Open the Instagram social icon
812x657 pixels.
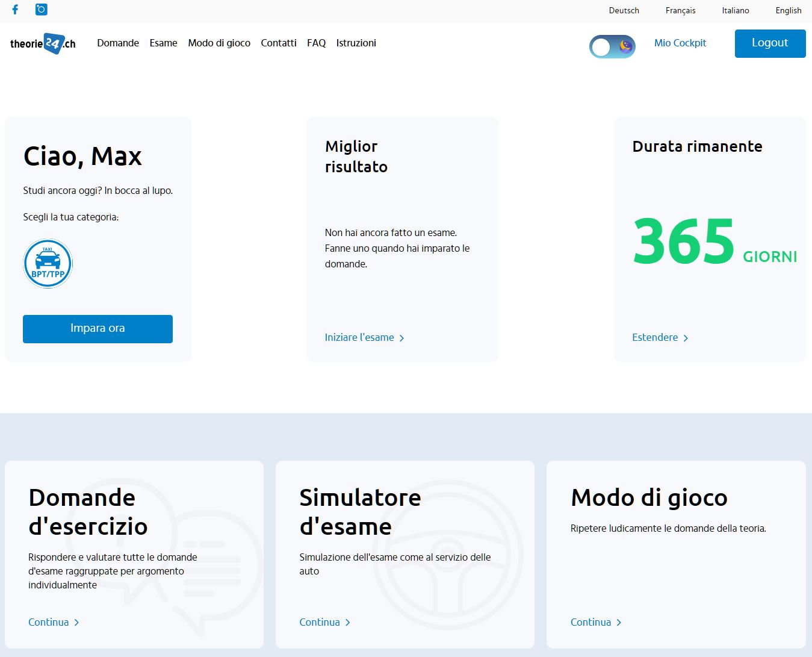[41, 10]
